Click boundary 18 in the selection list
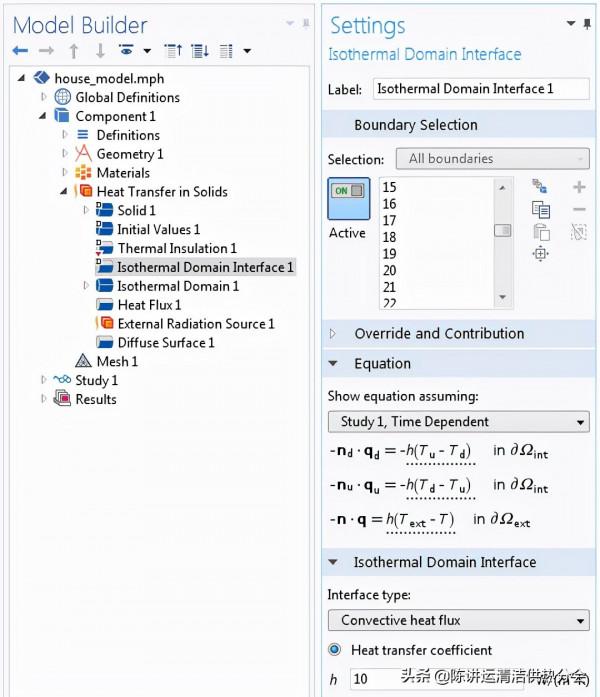Screen dimensions: 600x697 click(x=389, y=237)
